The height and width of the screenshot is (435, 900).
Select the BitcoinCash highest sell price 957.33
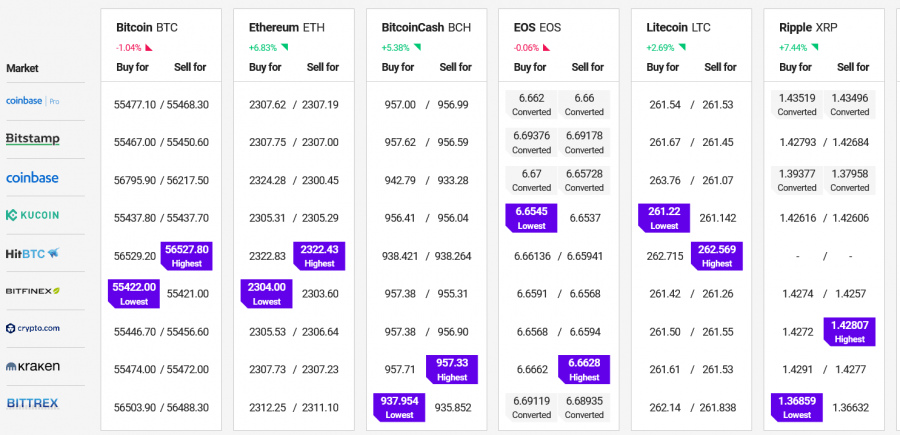pyautogui.click(x=452, y=370)
